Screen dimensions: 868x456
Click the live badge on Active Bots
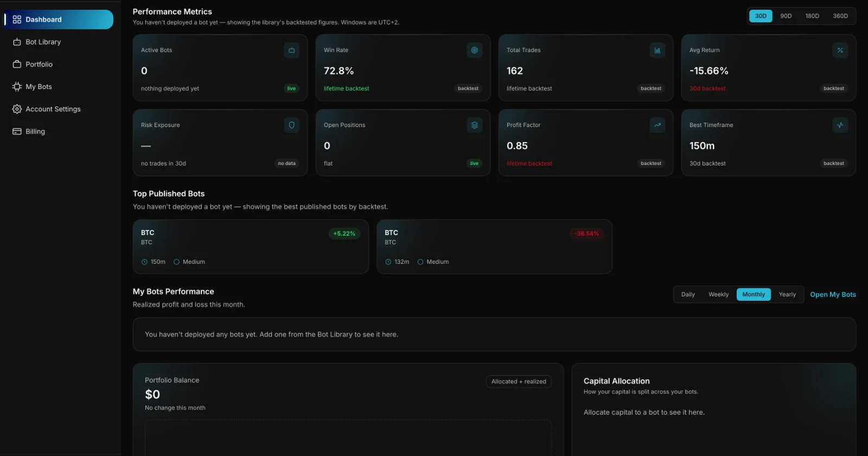[x=291, y=88]
